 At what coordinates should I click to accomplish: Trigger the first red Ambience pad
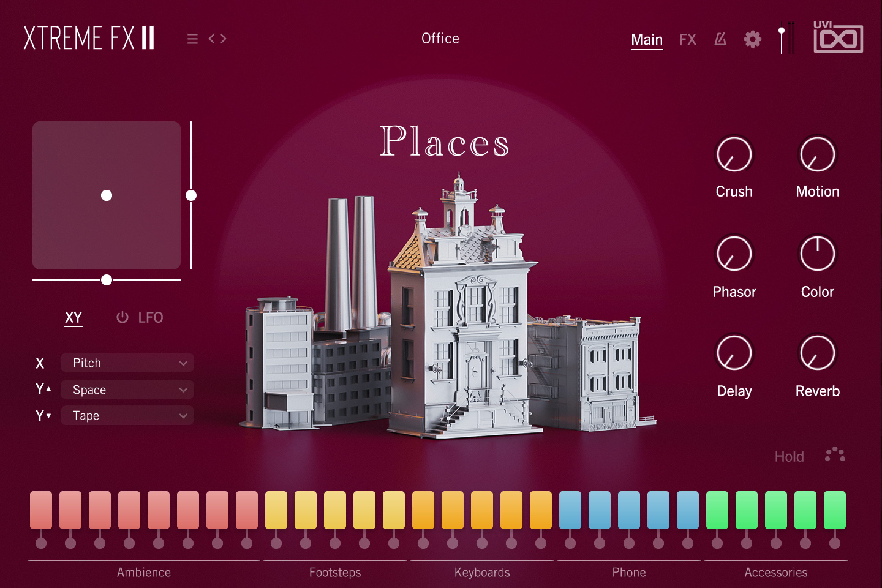coord(41,510)
